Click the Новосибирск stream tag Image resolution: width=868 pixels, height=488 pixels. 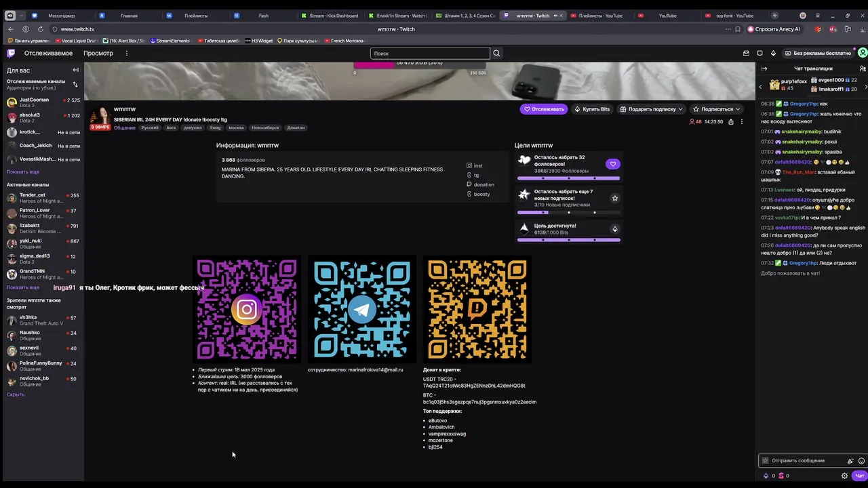[265, 127]
